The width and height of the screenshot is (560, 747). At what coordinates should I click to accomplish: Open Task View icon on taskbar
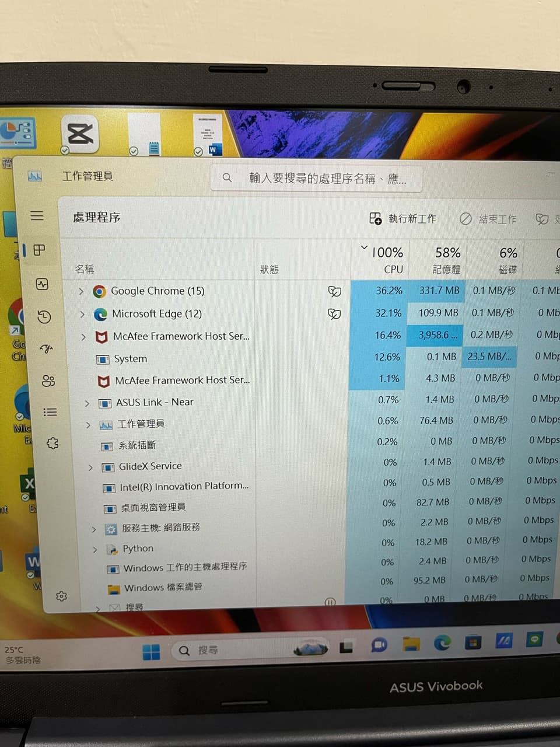(346, 647)
